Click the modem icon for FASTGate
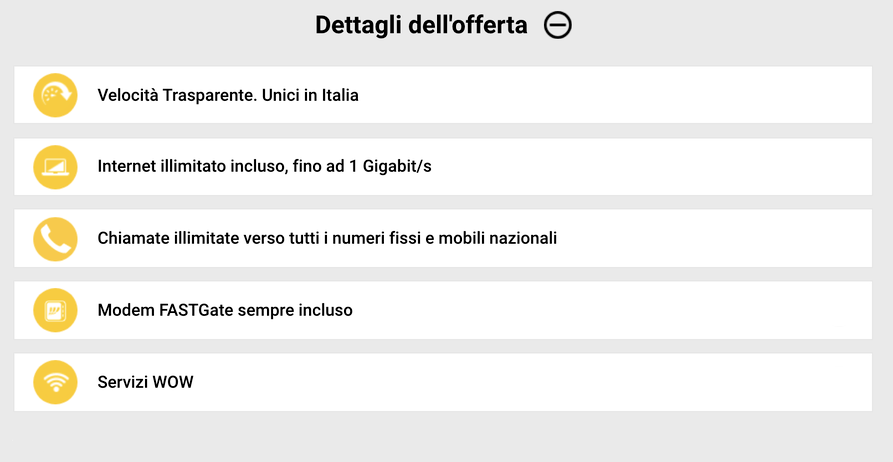This screenshot has height=462, width=893. (55, 310)
